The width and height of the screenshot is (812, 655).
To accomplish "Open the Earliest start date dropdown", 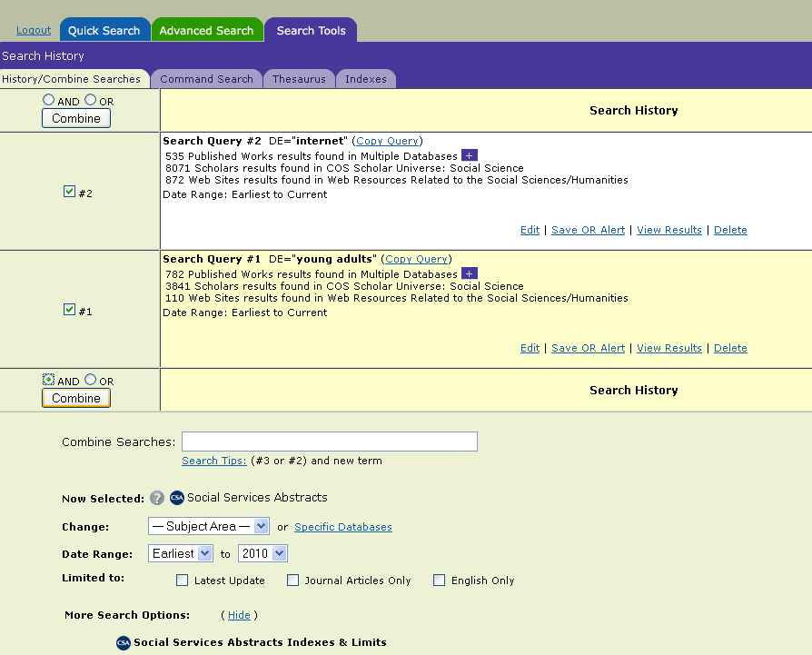I will [180, 553].
